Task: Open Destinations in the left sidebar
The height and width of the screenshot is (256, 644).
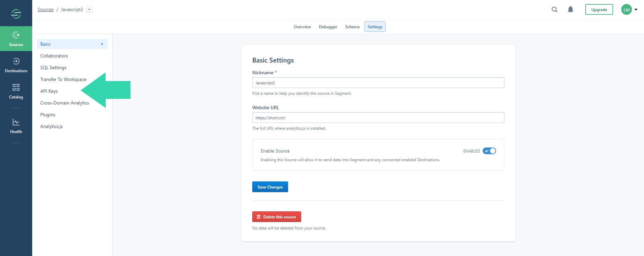Action: (x=16, y=65)
